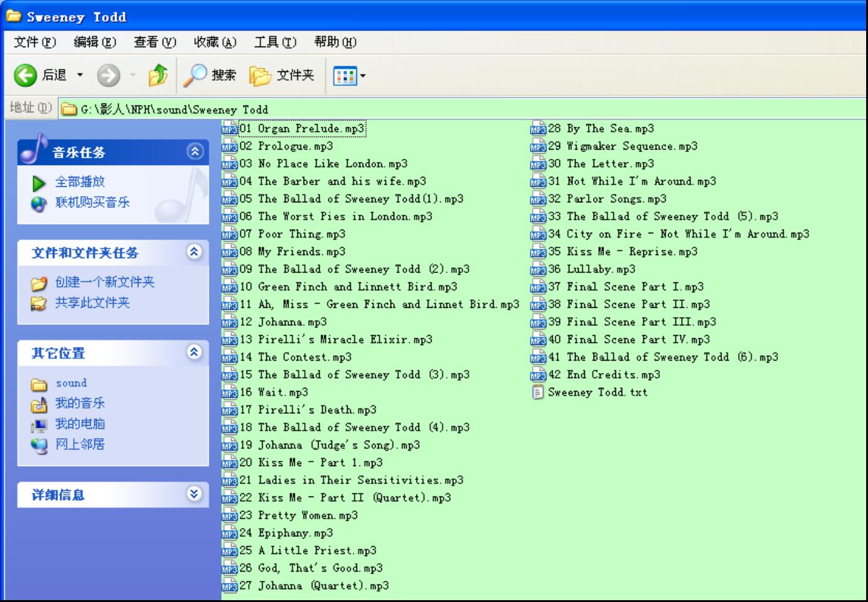Screen dimensions: 868x602
Task: Click the My Computer (我的电脑) icon
Action: 39,425
